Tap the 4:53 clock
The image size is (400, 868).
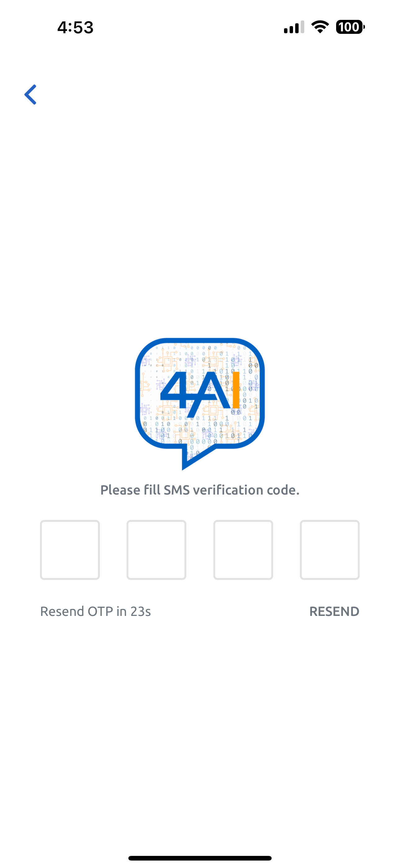75,27
